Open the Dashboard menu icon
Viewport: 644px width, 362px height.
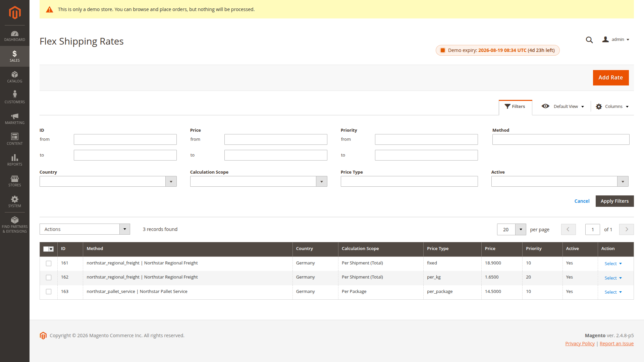tap(14, 36)
